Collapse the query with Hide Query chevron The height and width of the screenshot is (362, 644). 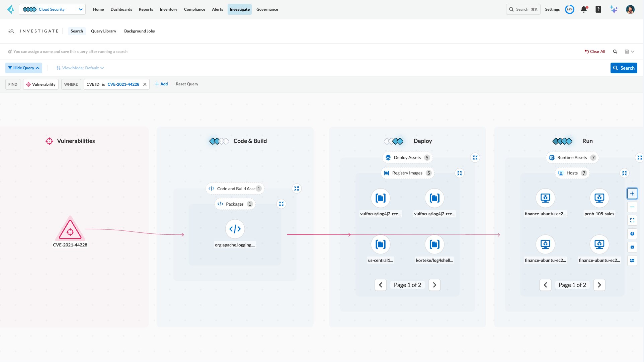[x=23, y=68]
